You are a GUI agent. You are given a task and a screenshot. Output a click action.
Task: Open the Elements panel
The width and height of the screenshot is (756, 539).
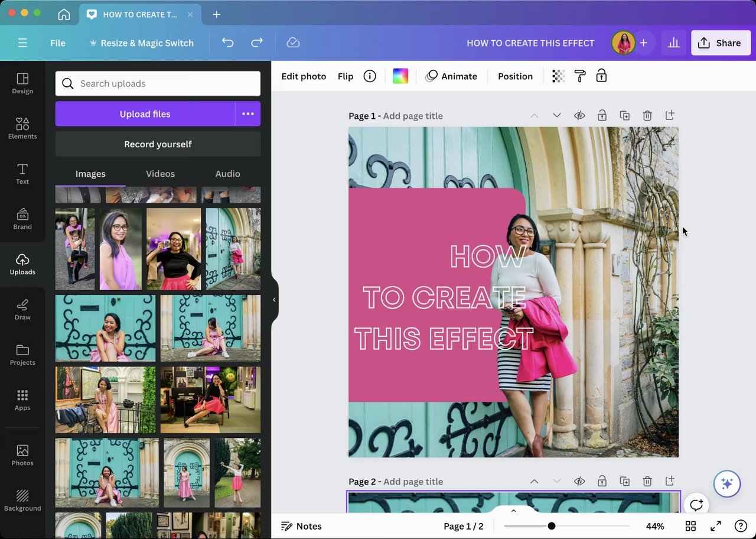pos(22,128)
